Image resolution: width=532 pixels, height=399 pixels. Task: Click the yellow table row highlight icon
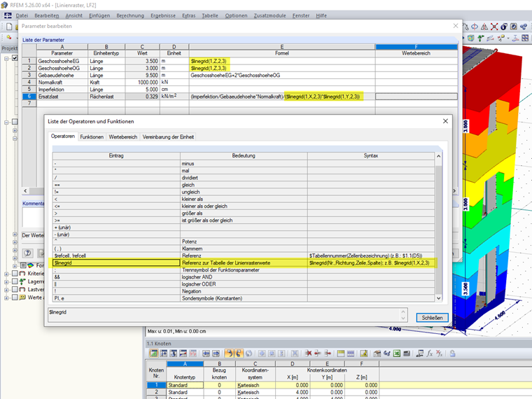pos(341,353)
